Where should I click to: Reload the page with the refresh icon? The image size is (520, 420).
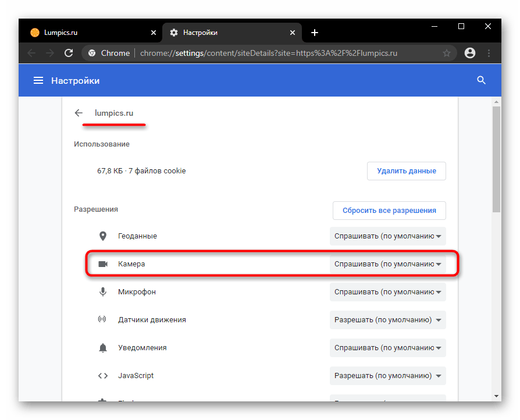[x=69, y=53]
